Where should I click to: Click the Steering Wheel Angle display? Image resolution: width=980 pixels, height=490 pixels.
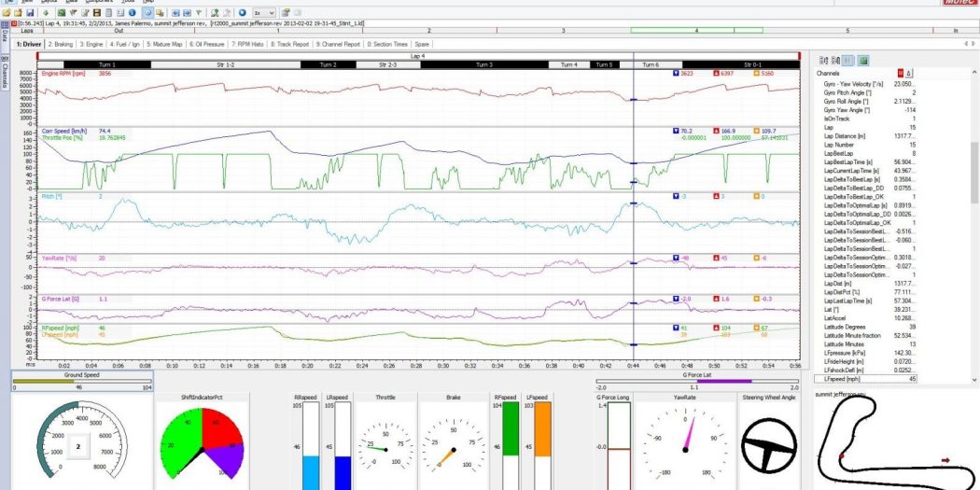tap(769, 445)
